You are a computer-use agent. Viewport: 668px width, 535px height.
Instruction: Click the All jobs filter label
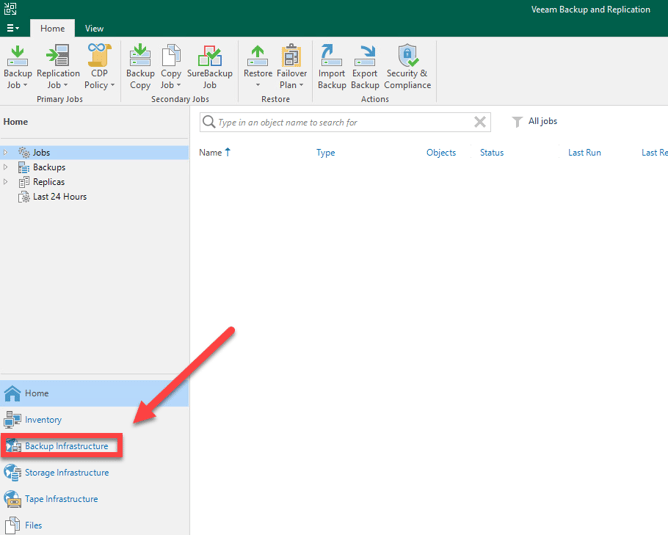[543, 121]
